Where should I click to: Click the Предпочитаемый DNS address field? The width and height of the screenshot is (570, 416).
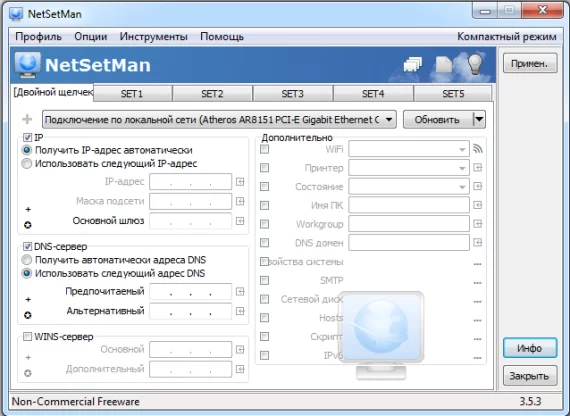(190, 291)
